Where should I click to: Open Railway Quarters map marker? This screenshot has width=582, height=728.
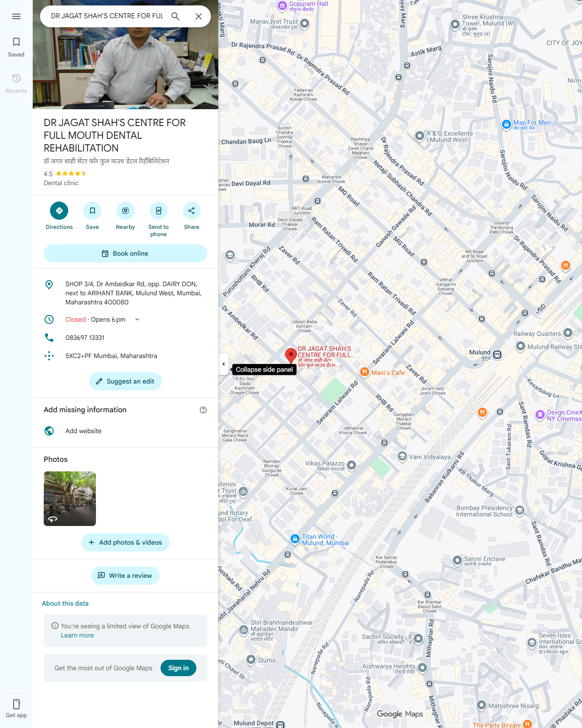568,333
